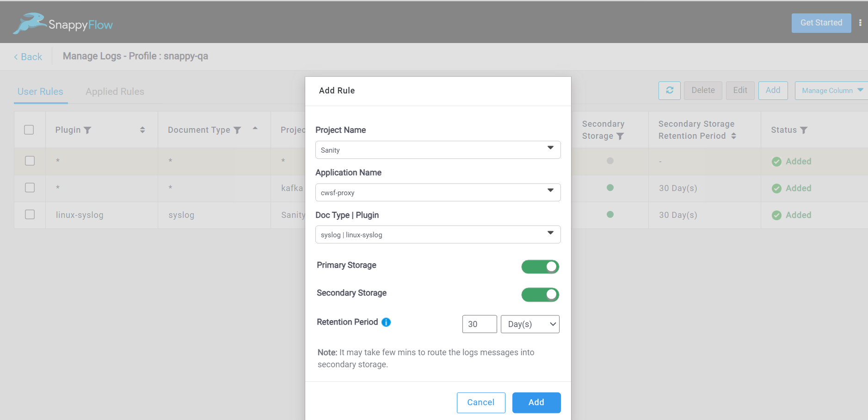Click the green Added check in kafka row
868x420 pixels.
[x=777, y=188]
